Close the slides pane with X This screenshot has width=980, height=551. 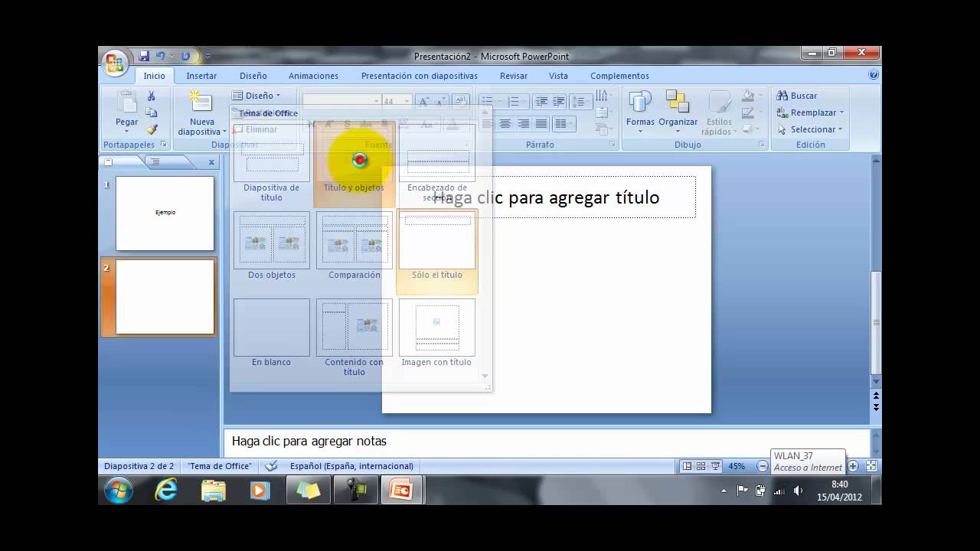point(211,161)
